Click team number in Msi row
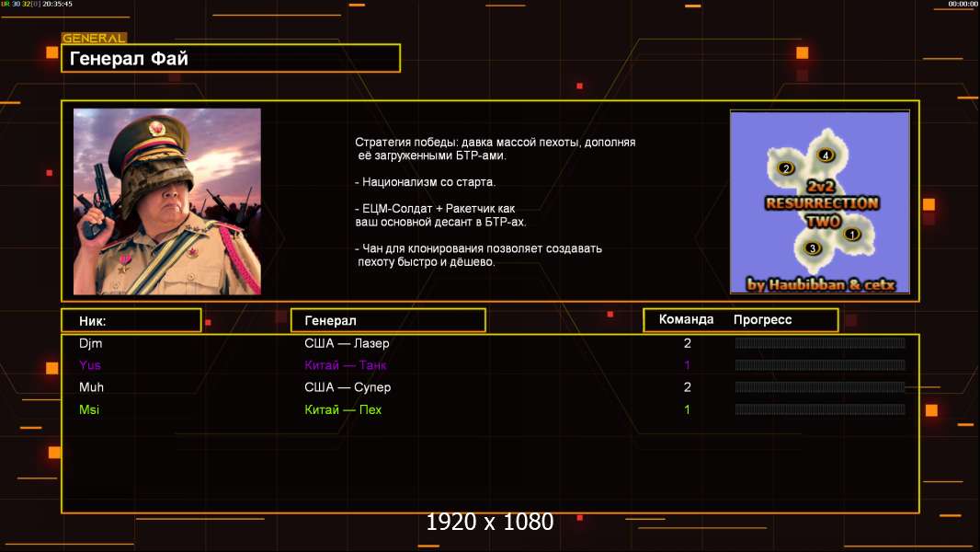The width and height of the screenshot is (980, 552). [688, 409]
